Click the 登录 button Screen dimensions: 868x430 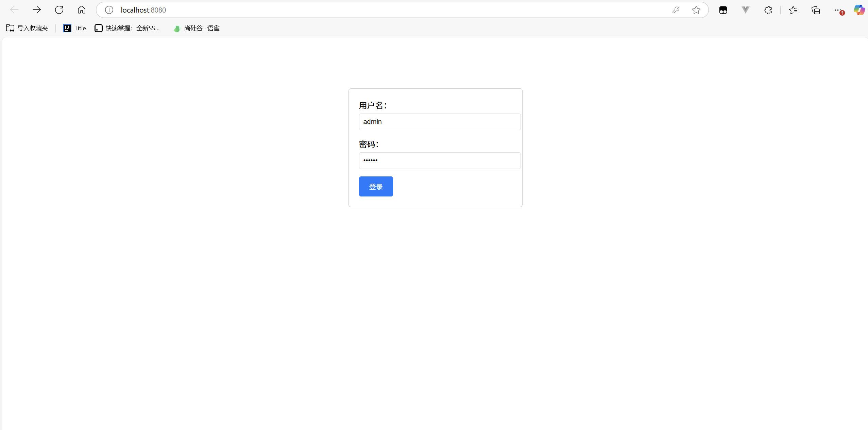(x=376, y=186)
